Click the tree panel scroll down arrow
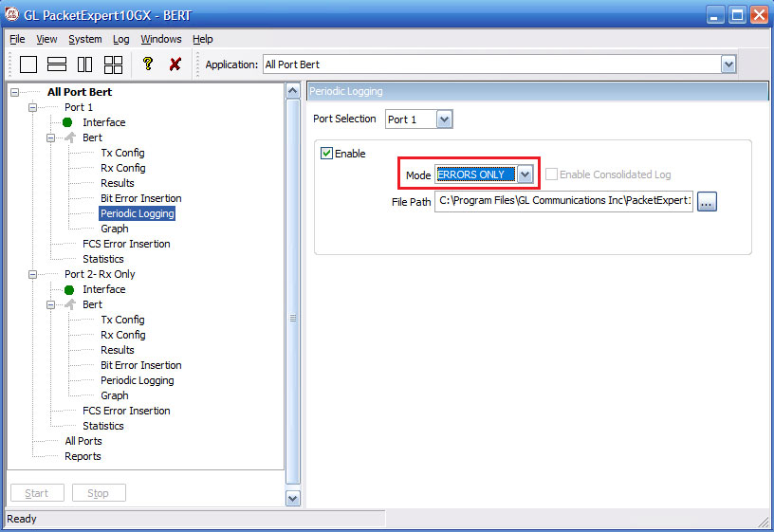The image size is (774, 532). [x=292, y=498]
